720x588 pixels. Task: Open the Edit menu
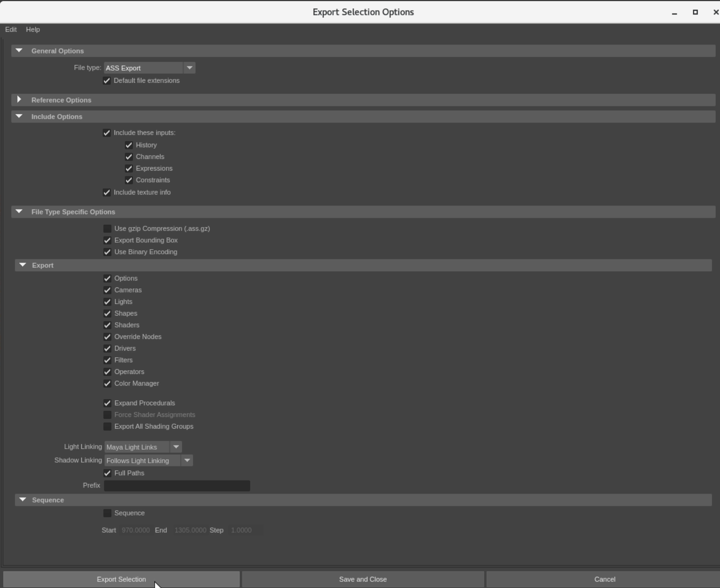(11, 29)
